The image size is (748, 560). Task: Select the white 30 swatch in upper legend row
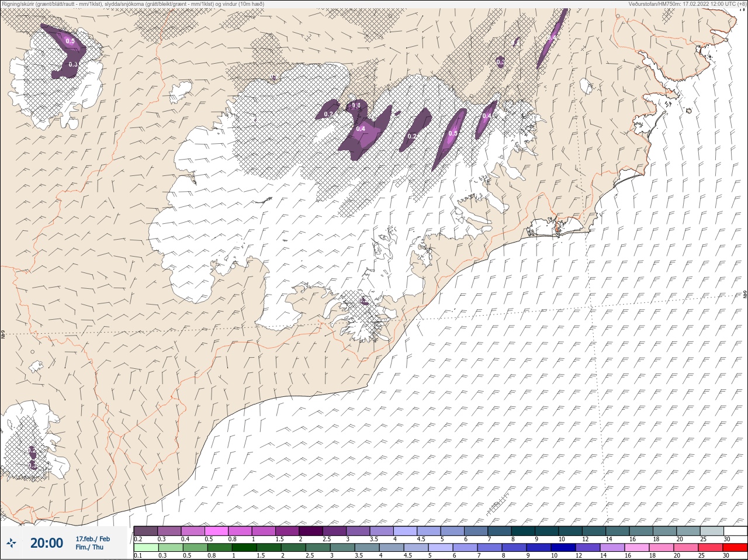coord(735,531)
